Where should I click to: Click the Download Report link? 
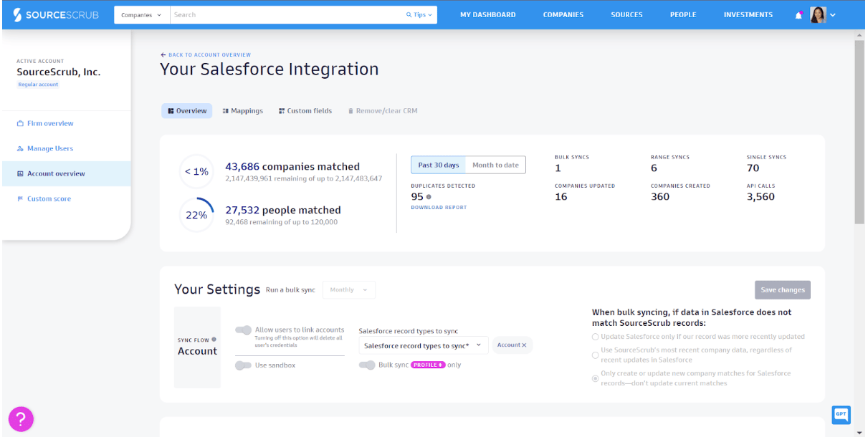click(x=439, y=208)
